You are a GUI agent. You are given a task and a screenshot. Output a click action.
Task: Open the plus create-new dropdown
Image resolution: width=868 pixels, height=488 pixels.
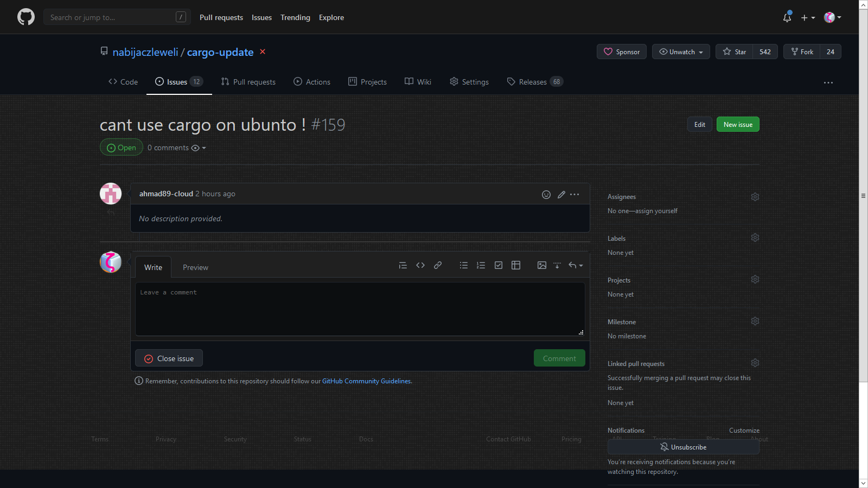point(808,17)
